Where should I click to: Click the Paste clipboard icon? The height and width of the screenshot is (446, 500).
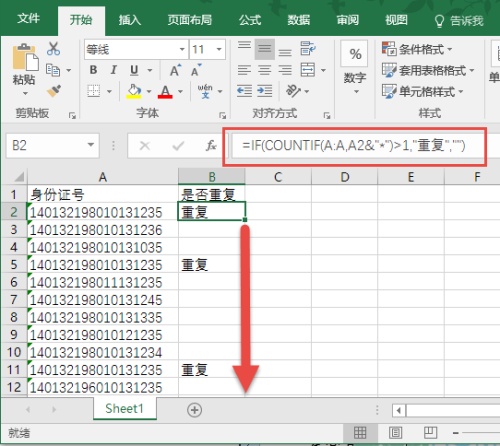[25, 57]
